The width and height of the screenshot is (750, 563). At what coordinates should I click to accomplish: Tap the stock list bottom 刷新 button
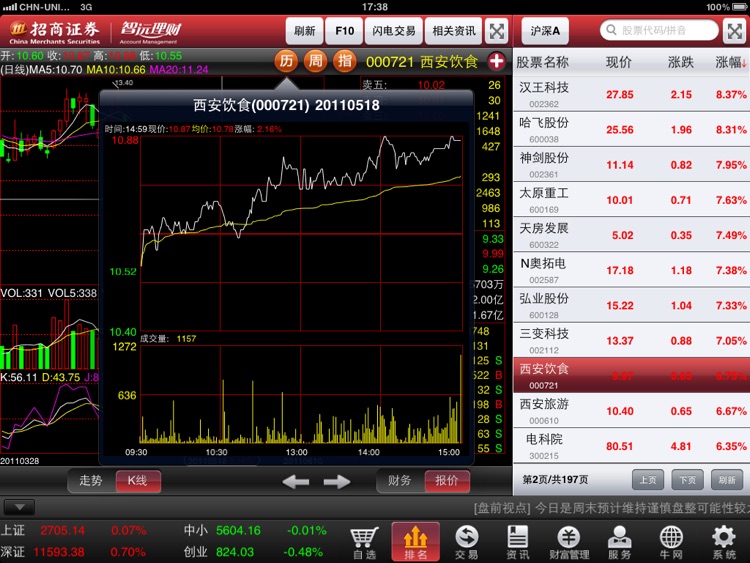point(727,479)
